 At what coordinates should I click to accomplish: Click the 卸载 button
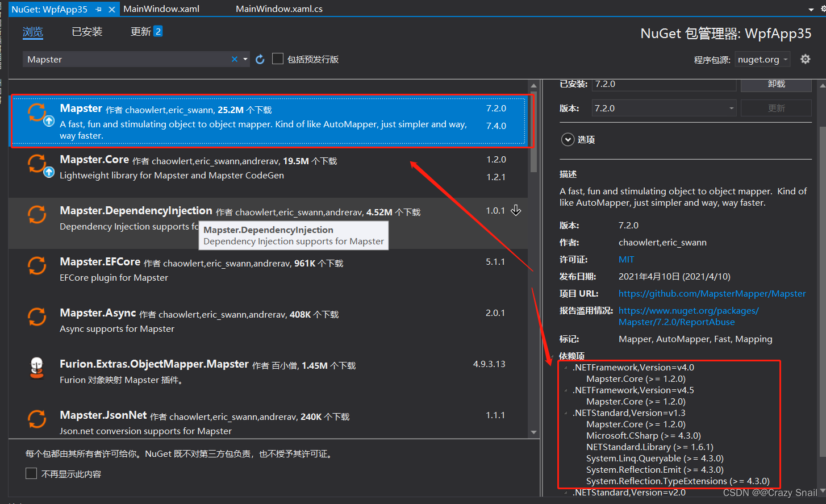pyautogui.click(x=776, y=84)
